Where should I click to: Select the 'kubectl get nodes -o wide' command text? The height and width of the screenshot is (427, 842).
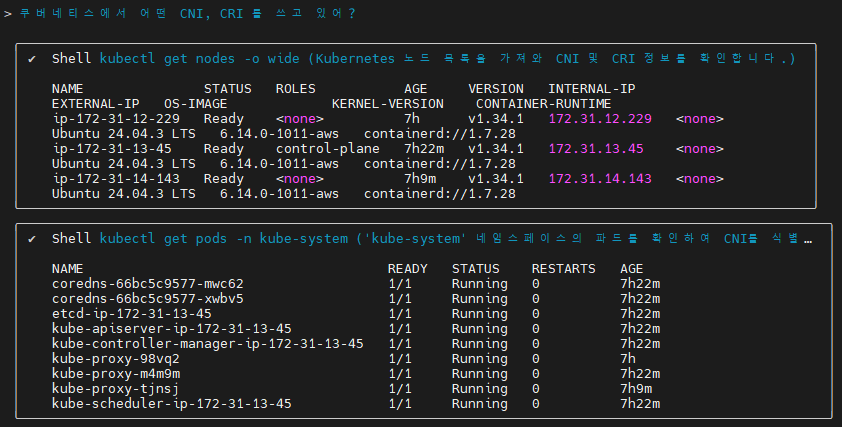click(199, 59)
